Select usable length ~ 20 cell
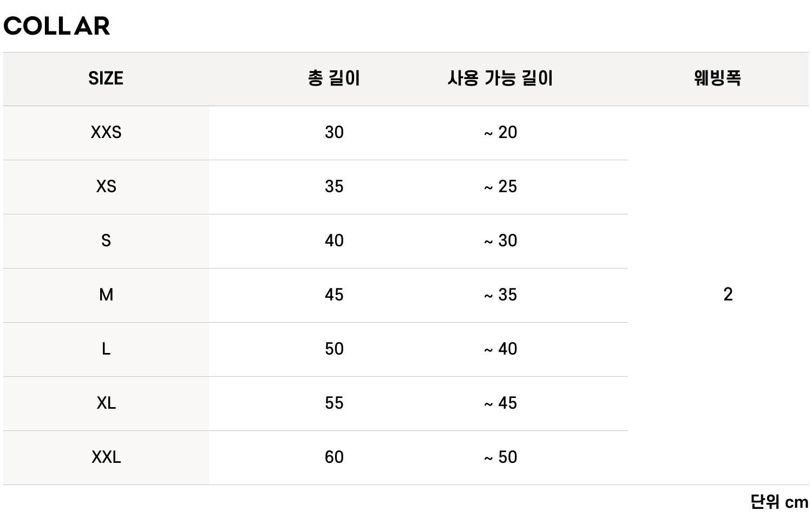Viewport: 812px width, 530px height. point(501,133)
